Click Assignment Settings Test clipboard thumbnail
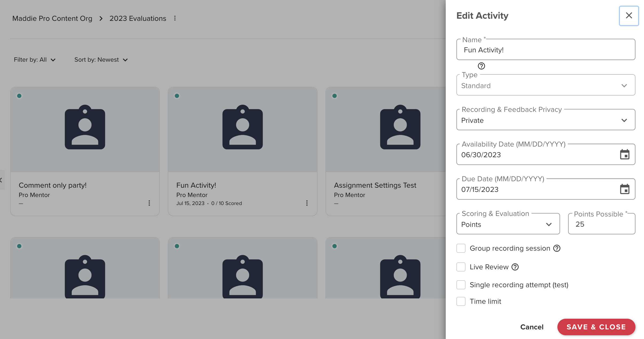Screen dimensions: 644x339 [x=400, y=127]
